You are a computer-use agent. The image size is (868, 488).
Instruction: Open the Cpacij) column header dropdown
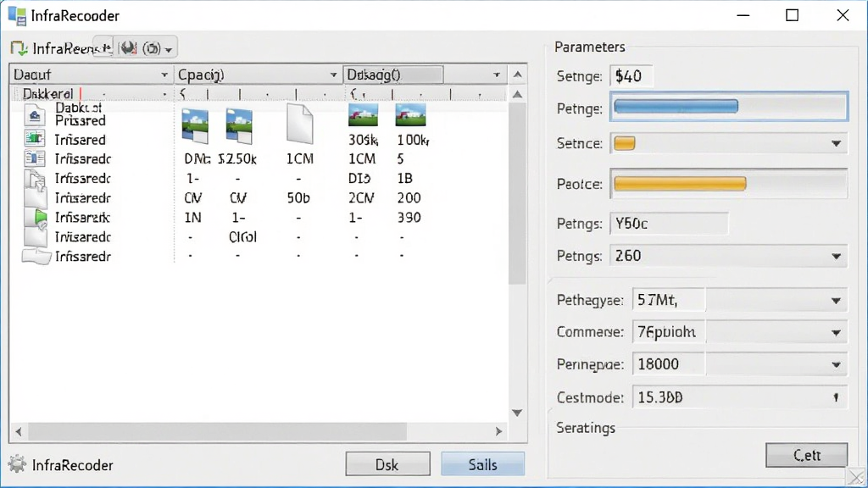pos(333,75)
